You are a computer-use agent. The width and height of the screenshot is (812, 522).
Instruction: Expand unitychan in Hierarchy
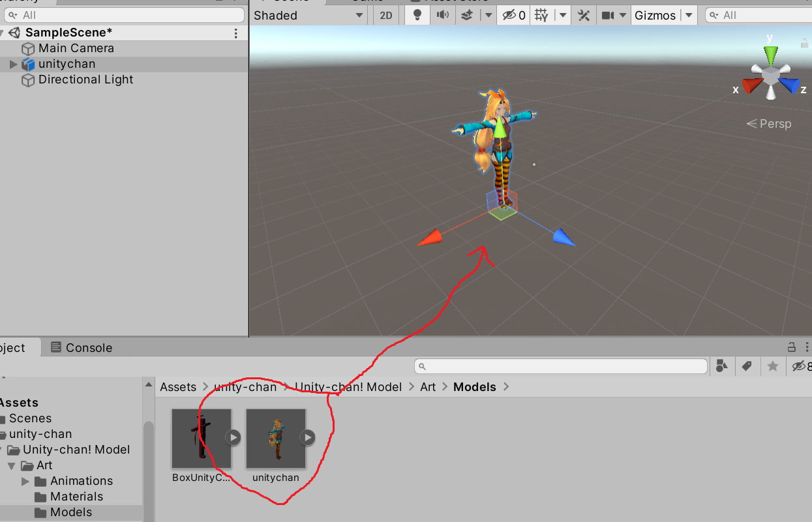tap(13, 64)
